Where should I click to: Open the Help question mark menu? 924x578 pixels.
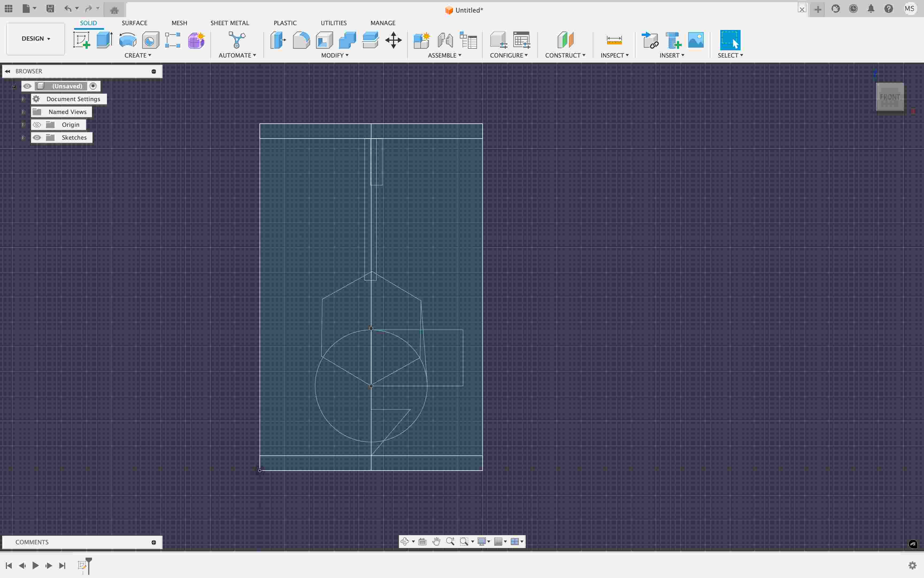pos(888,9)
